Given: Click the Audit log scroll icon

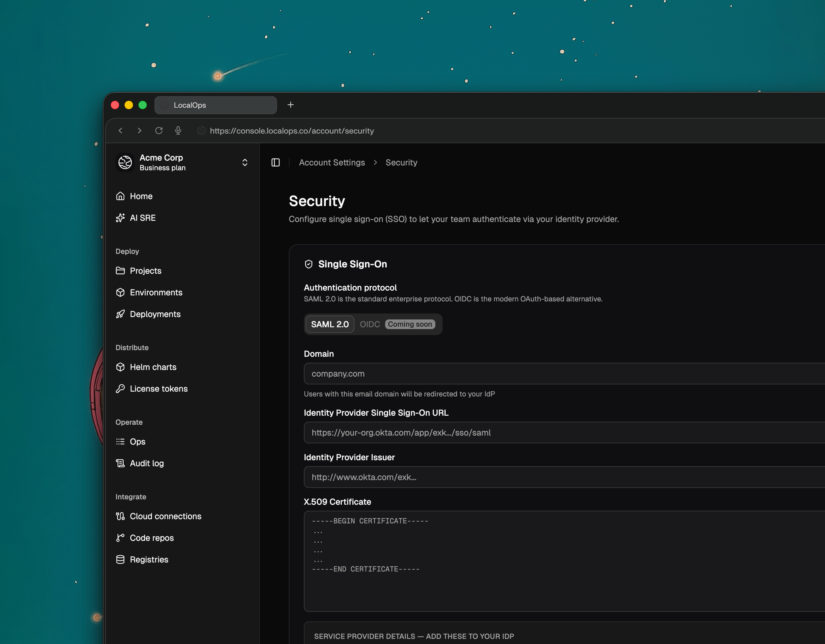Looking at the screenshot, I should pos(120,464).
